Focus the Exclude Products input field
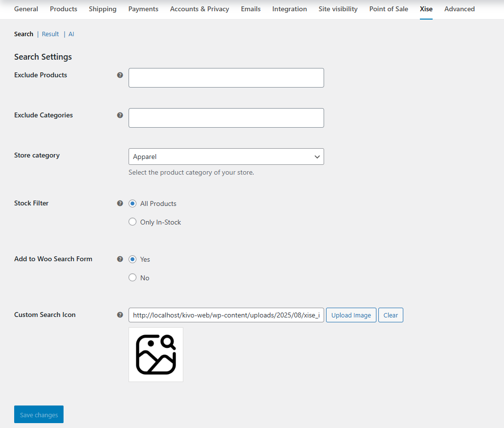The height and width of the screenshot is (428, 504). (x=226, y=78)
